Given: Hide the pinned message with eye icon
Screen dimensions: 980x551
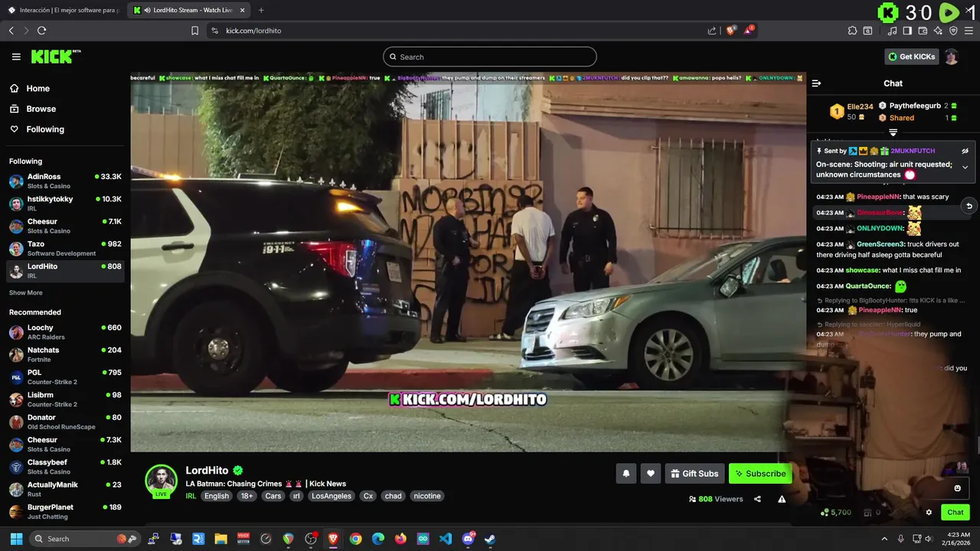Looking at the screenshot, I should pos(965,151).
